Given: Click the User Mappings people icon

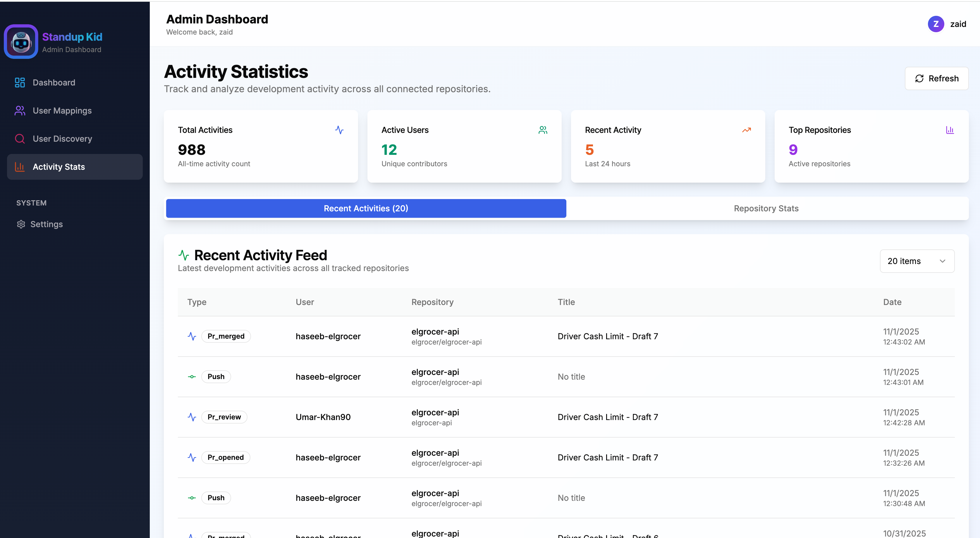Looking at the screenshot, I should coord(20,111).
